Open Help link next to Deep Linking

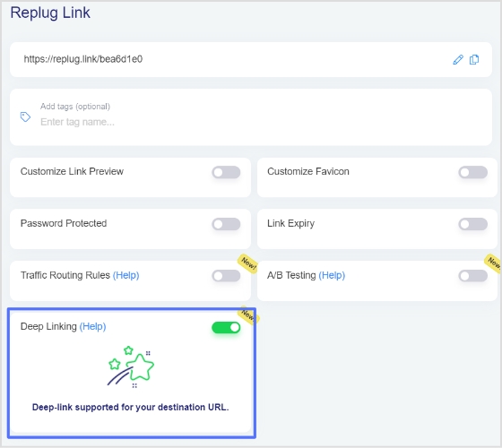point(92,326)
